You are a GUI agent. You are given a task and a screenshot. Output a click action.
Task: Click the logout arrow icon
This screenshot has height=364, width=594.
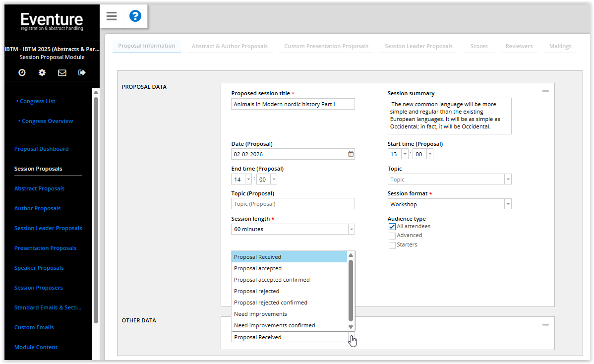pos(82,73)
